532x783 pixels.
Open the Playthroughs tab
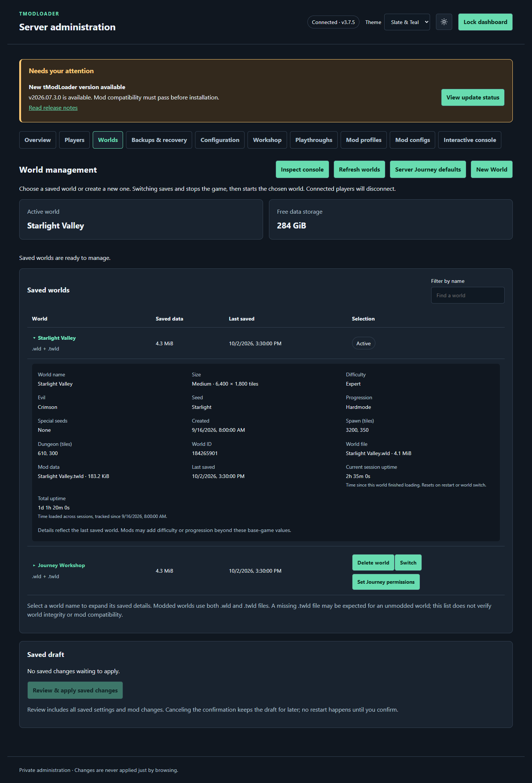pos(314,140)
